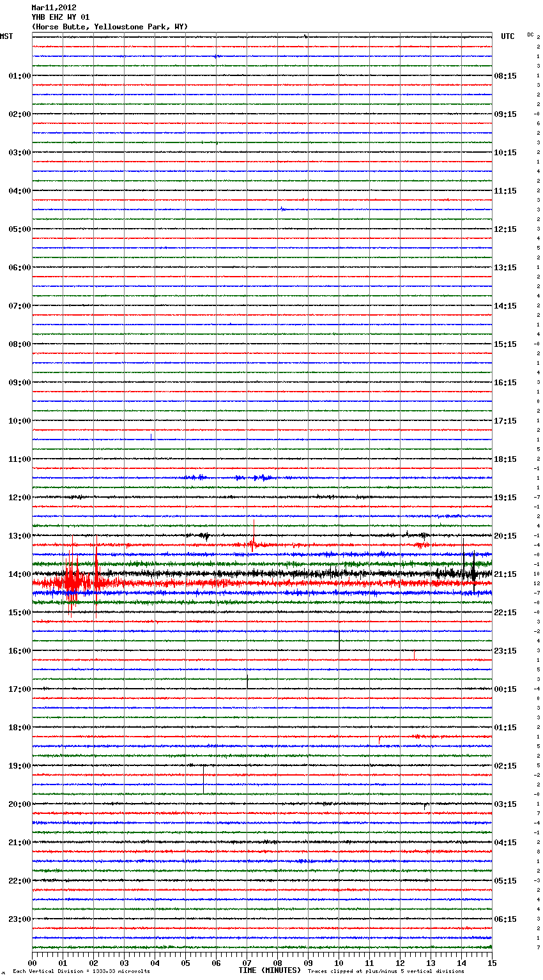Select the 20:00 MST time label
Image resolution: width=543 pixels, height=980 pixels.
click(x=19, y=804)
